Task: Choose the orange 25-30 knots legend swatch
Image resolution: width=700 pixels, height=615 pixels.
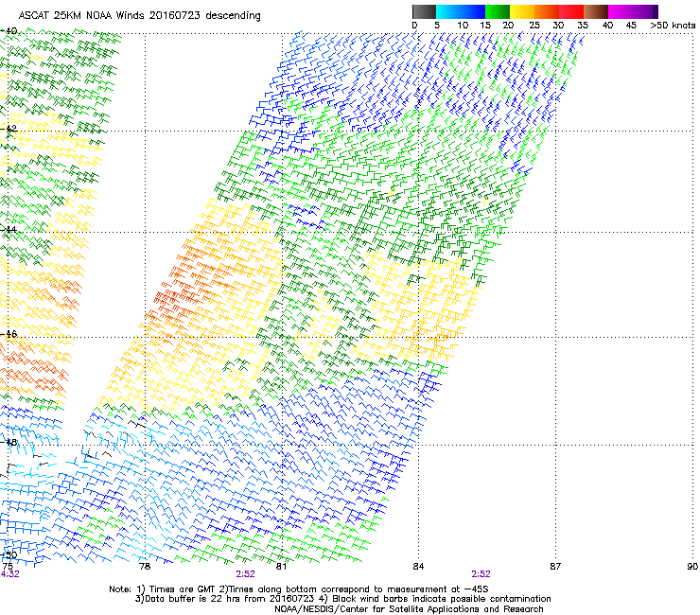Action: point(547,11)
